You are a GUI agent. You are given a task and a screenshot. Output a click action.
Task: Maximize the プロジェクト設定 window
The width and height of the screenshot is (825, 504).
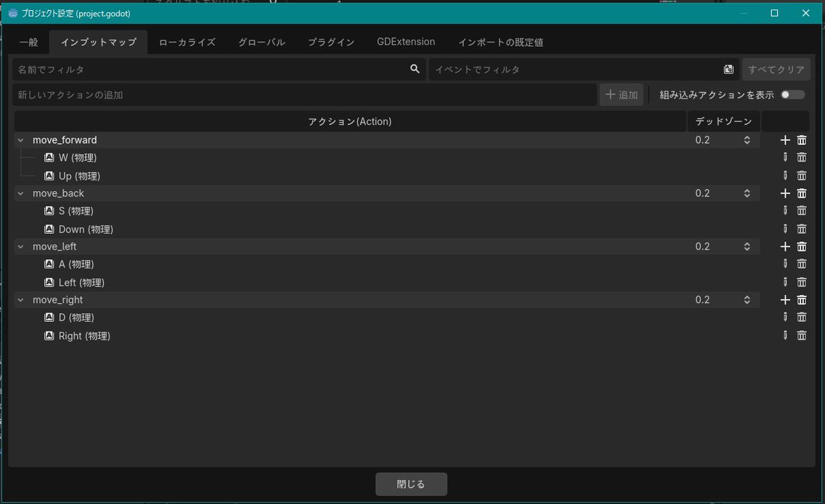click(774, 13)
